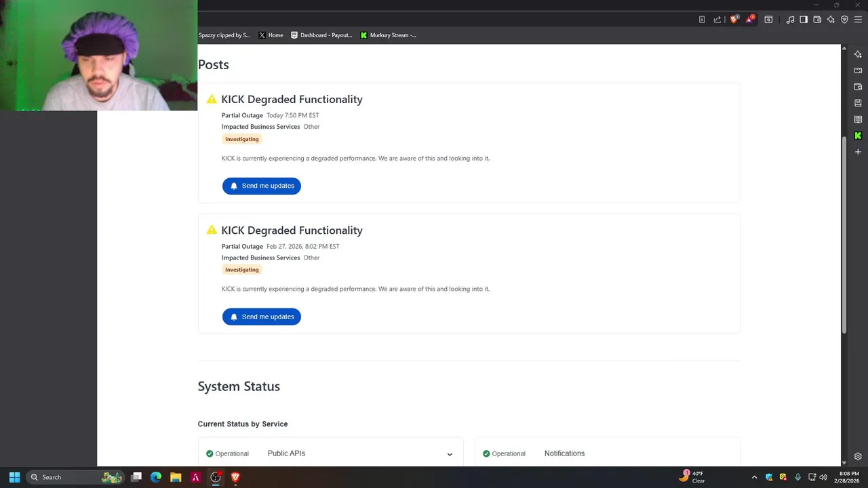The image size is (868, 488).
Task: Open sidebar settings gear icon
Action: (x=858, y=456)
